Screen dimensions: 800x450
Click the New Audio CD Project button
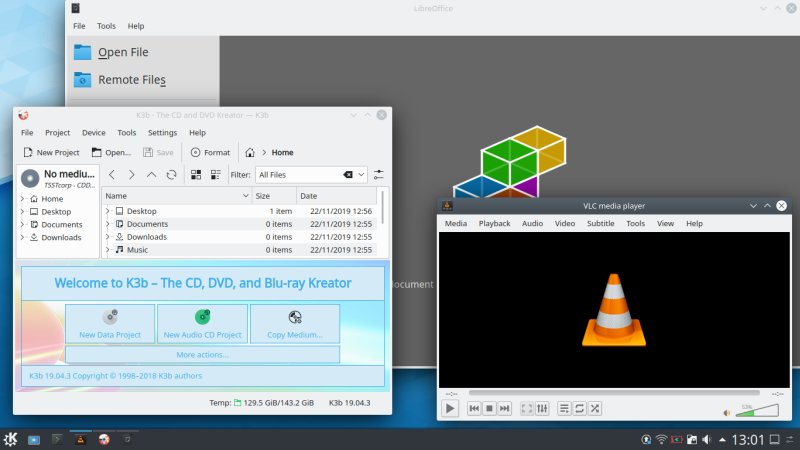(202, 323)
